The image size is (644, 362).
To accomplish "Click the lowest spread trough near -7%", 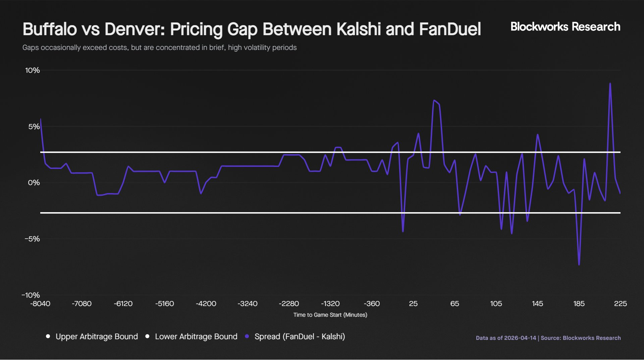I will tap(579, 264).
